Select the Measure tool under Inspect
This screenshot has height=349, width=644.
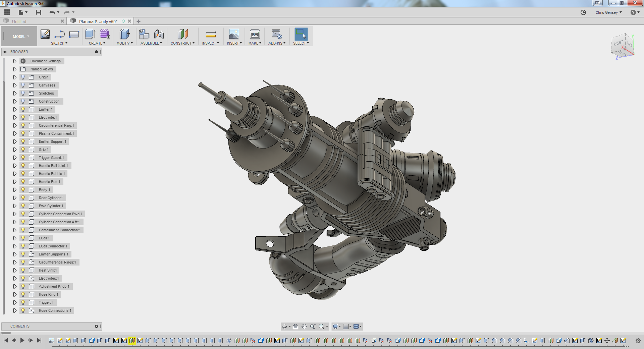210,34
